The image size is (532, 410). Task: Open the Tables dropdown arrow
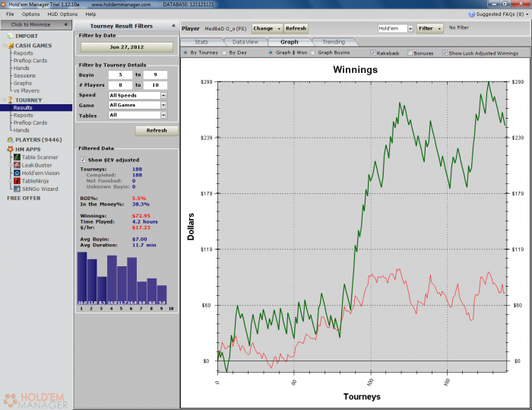point(163,116)
